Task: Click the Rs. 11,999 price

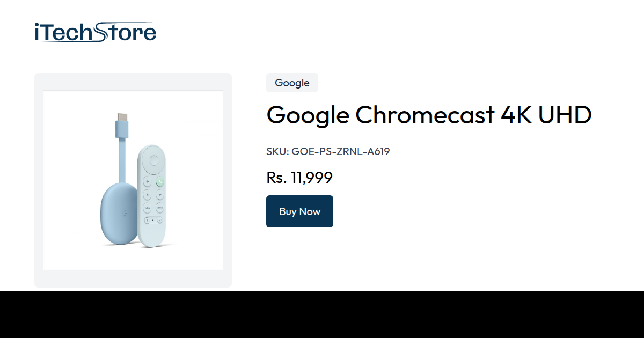Action: (299, 178)
